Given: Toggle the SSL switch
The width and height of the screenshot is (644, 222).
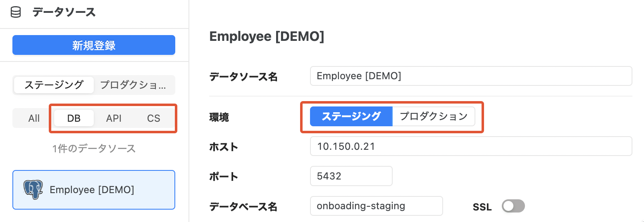Looking at the screenshot, I should [513, 206].
